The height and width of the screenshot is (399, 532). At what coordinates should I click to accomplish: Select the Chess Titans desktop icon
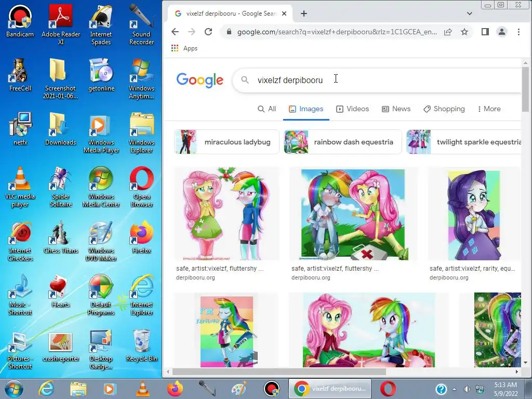pos(61,237)
